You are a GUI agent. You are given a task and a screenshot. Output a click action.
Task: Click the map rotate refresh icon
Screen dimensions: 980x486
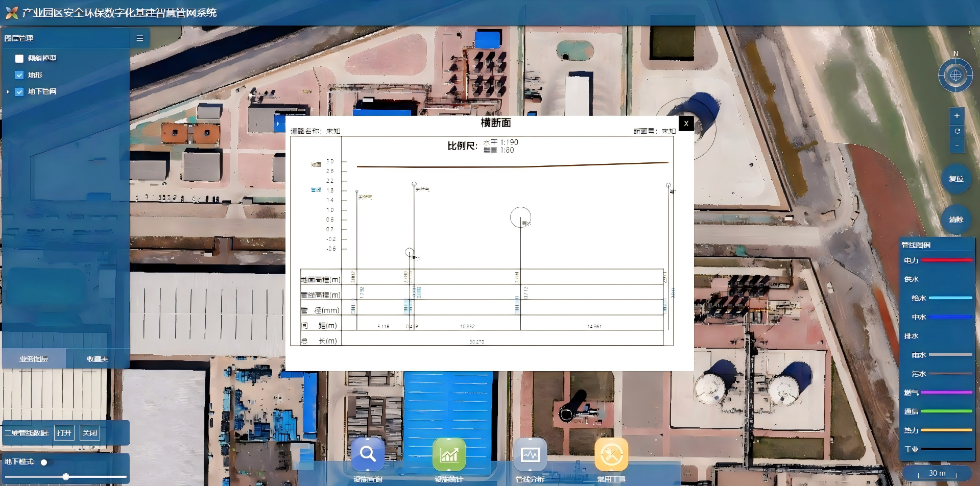click(957, 131)
